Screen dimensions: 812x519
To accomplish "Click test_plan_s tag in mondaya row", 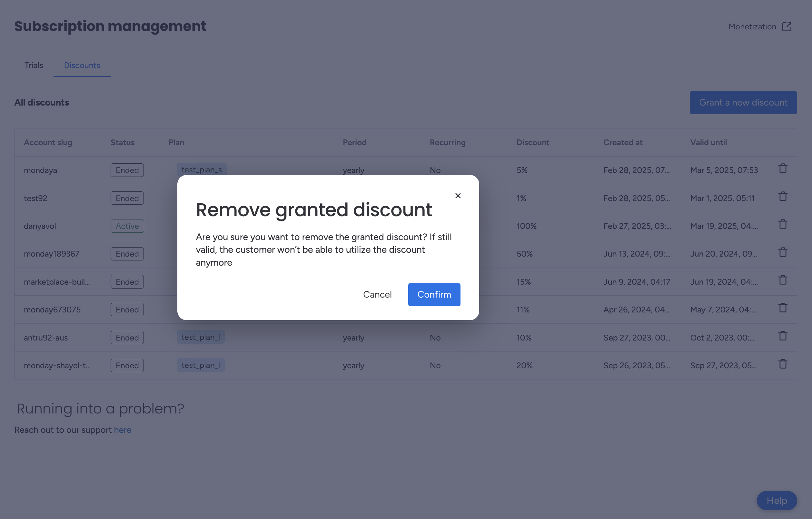I will coord(202,169).
